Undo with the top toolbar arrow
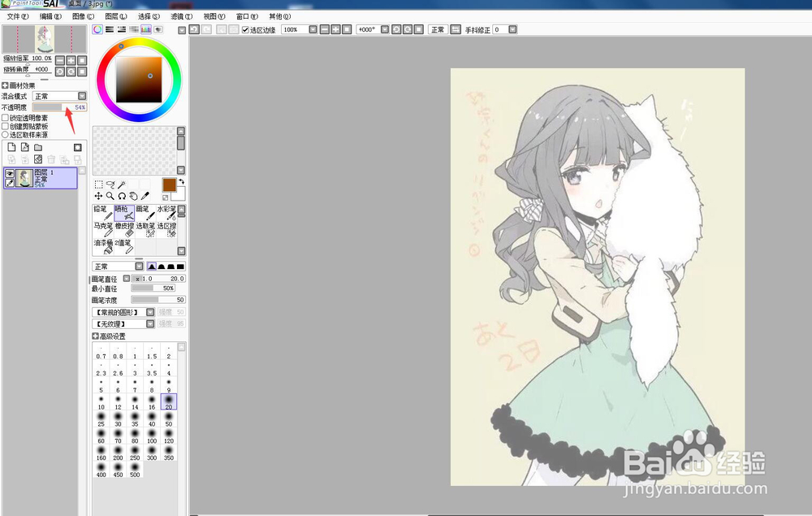The image size is (812, 516). pyautogui.click(x=194, y=29)
